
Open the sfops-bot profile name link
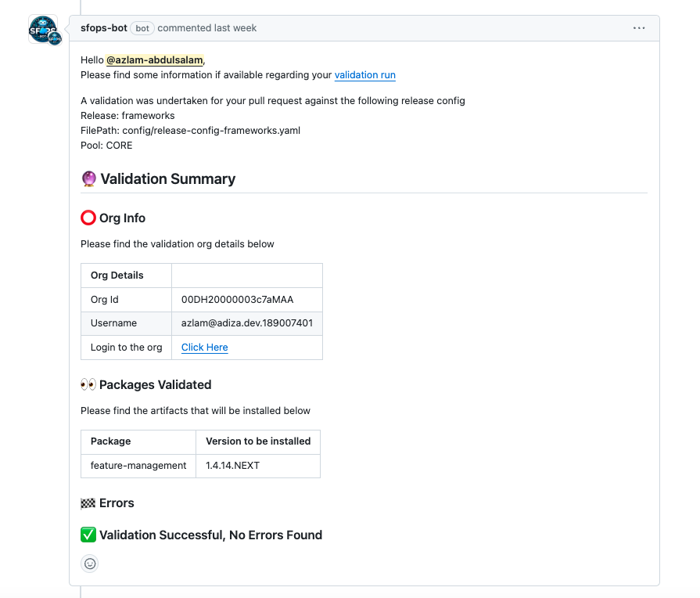[103, 28]
